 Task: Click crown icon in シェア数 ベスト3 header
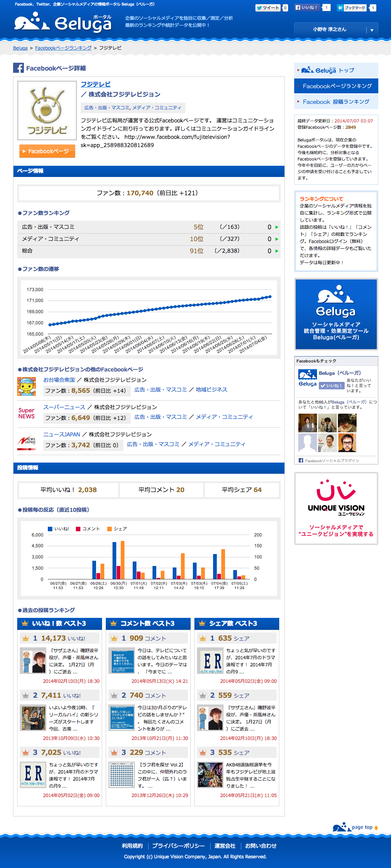pyautogui.click(x=202, y=623)
